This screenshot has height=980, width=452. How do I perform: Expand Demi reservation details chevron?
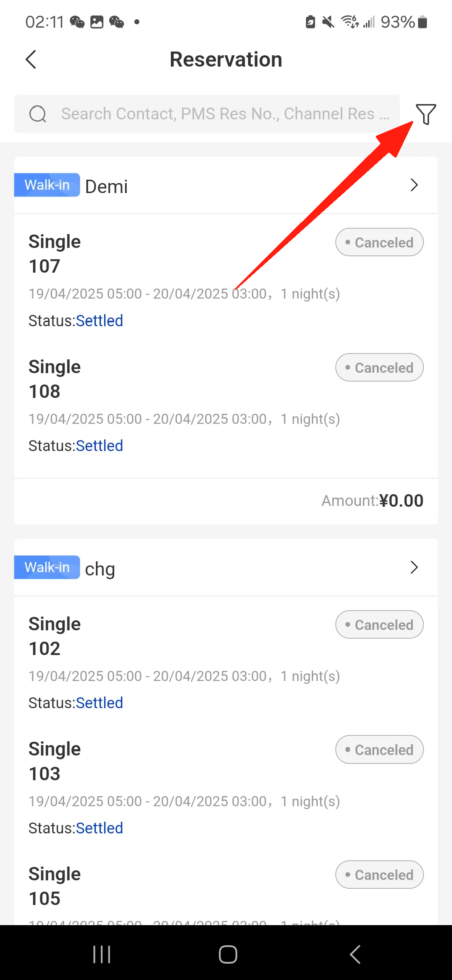tap(414, 185)
